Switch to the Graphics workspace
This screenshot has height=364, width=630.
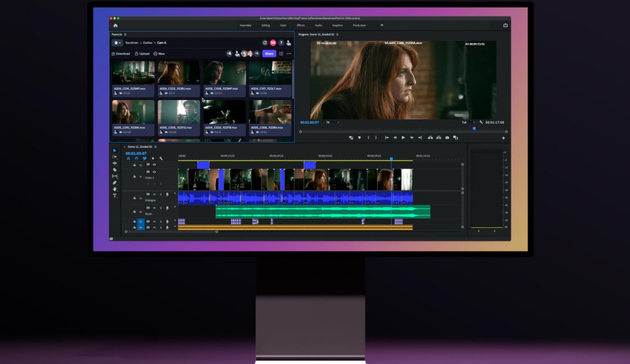pyautogui.click(x=337, y=26)
